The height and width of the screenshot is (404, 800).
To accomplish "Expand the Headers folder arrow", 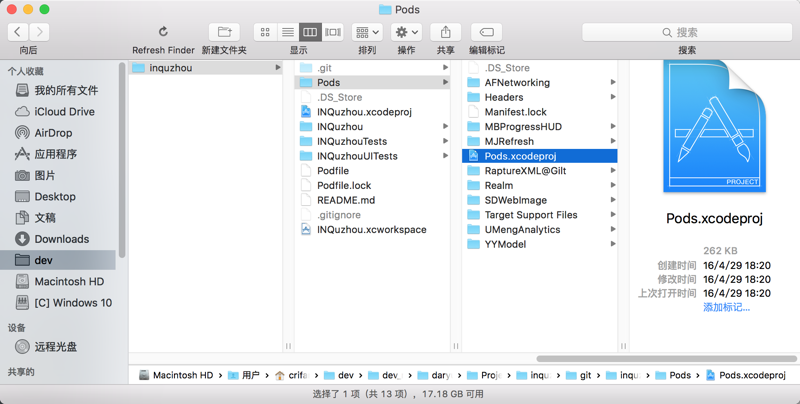I will 613,97.
